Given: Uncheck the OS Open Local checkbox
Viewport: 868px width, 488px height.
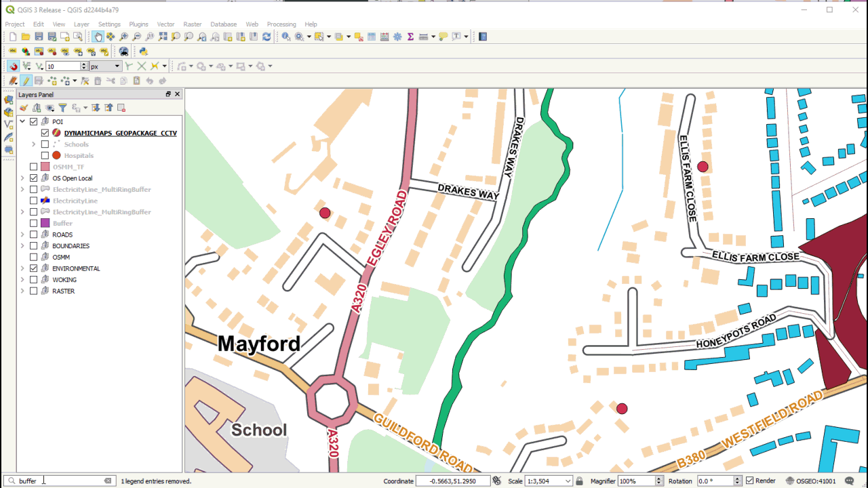Looking at the screenshot, I should pyautogui.click(x=34, y=178).
